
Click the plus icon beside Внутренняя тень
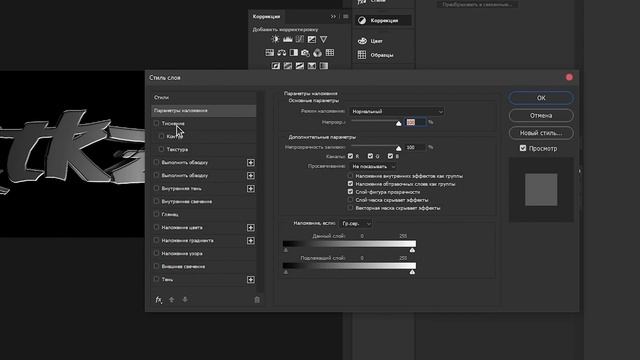251,189
